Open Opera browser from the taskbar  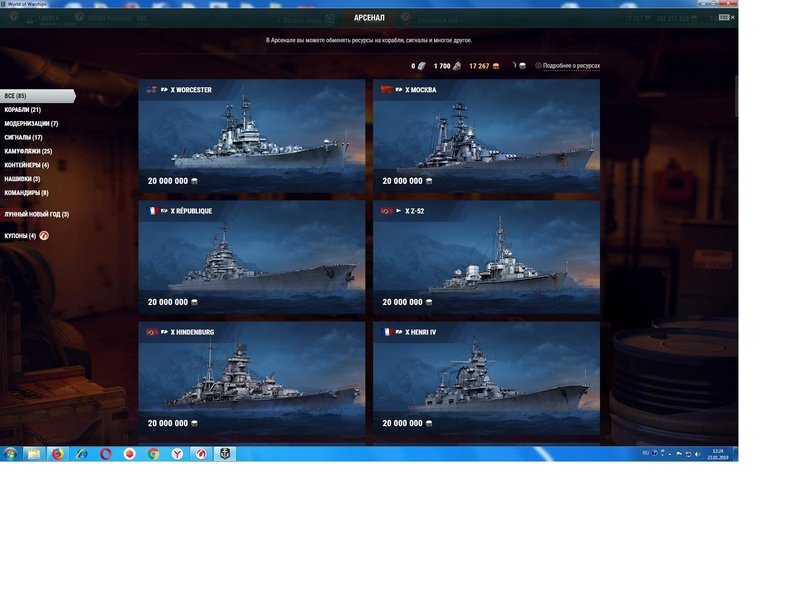[x=106, y=454]
